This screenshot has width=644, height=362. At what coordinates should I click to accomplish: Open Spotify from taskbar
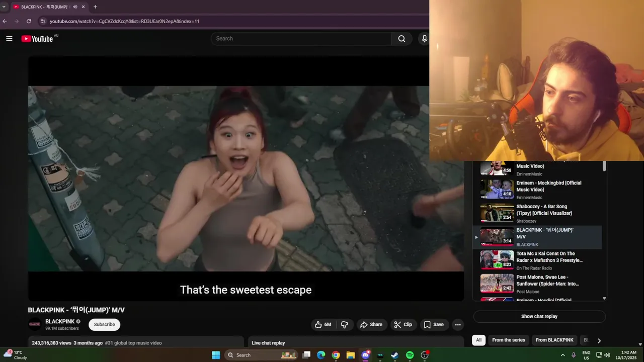pyautogui.click(x=410, y=355)
